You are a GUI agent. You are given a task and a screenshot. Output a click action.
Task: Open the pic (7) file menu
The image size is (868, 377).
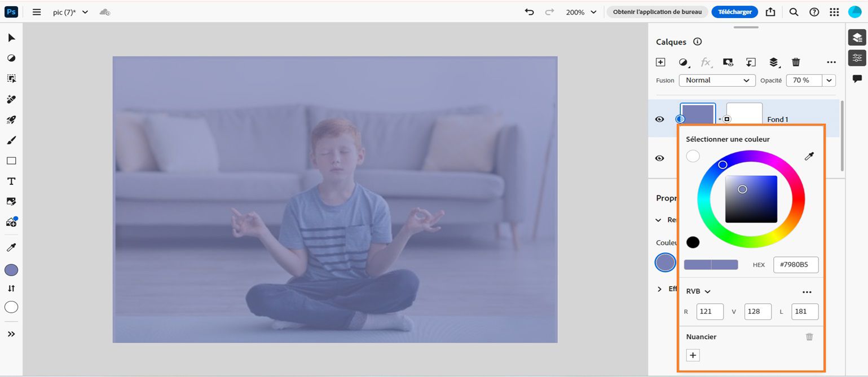point(69,11)
